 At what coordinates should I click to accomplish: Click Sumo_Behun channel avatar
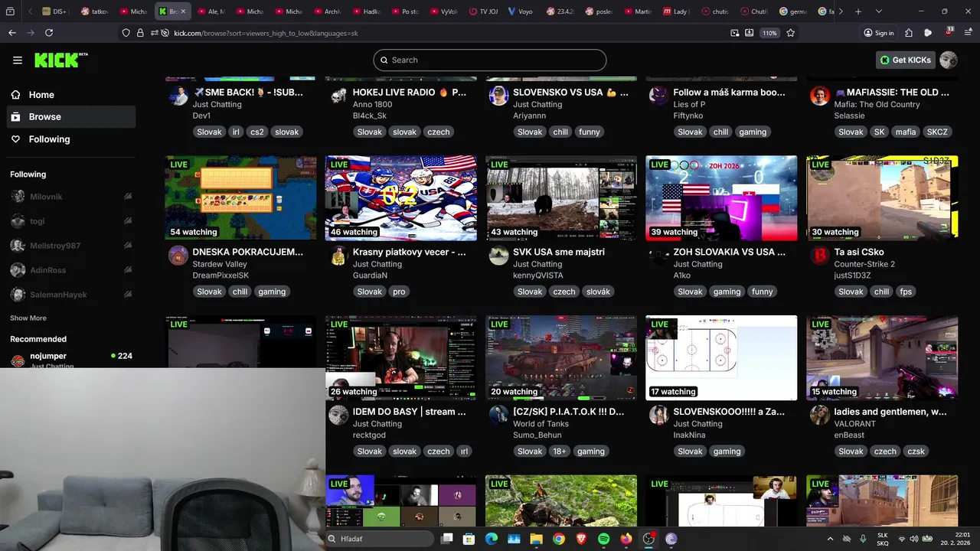click(499, 416)
